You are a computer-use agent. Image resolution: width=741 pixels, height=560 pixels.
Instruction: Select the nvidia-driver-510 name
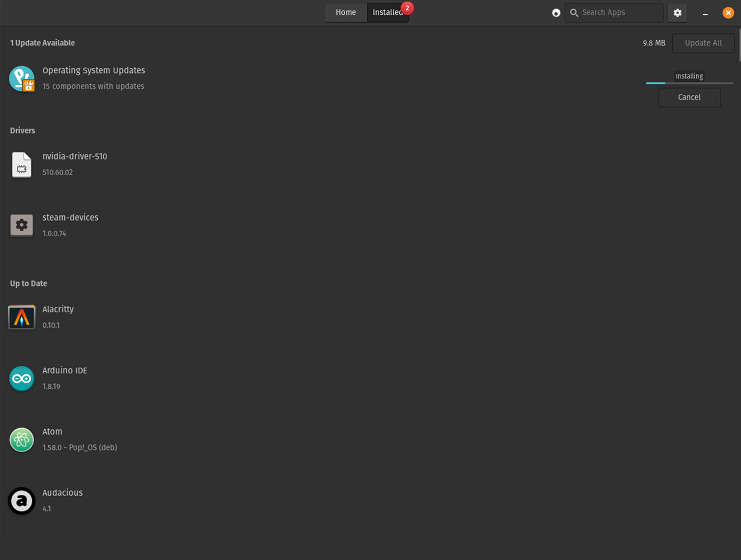[75, 156]
